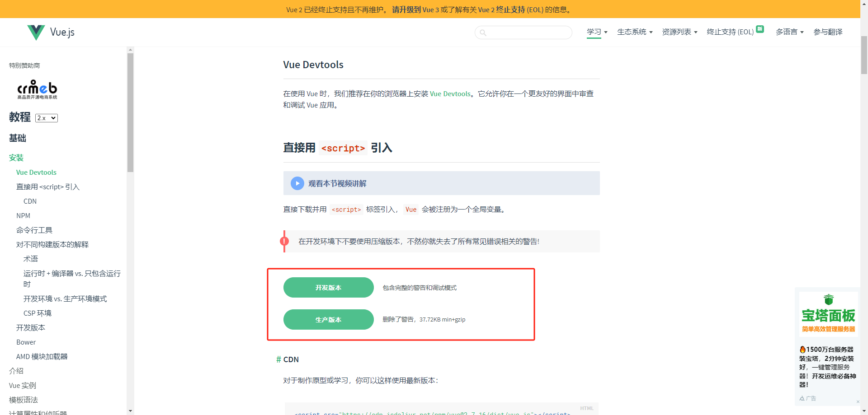The height and width of the screenshot is (415, 868).
Task: Click the sidebar scroll-down arrow
Action: pos(130,411)
